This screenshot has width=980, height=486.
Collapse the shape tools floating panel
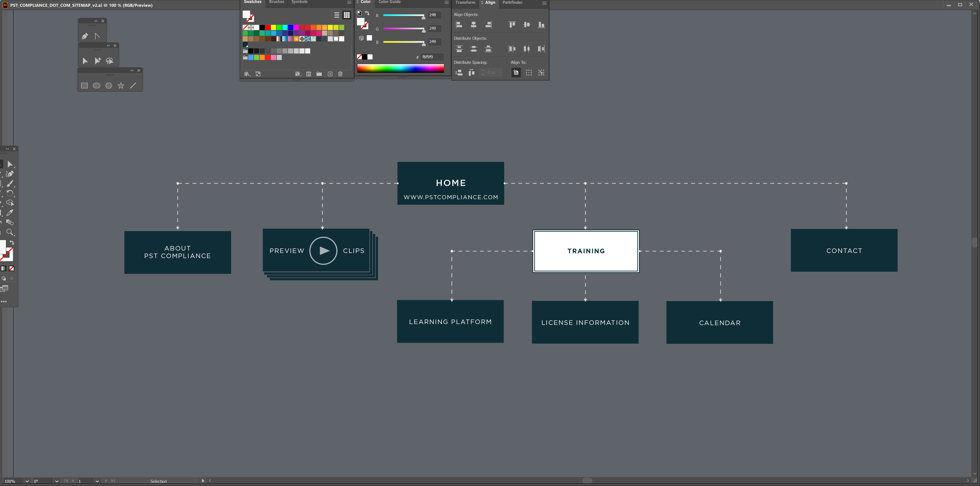pos(132,70)
